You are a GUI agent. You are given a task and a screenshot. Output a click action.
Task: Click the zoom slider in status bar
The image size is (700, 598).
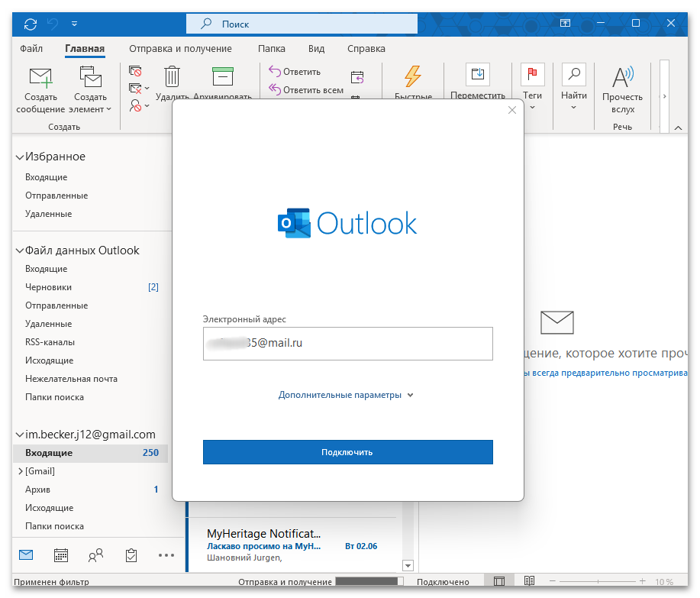coord(597,581)
